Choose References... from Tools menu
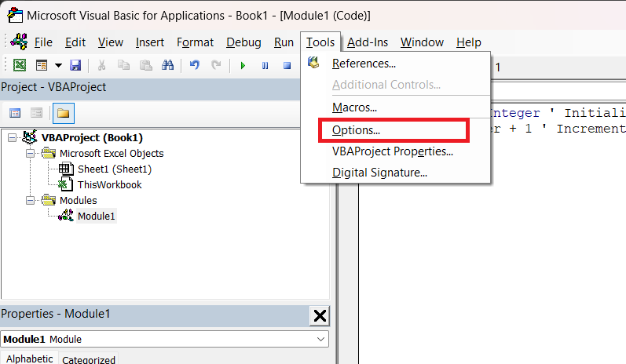Screen dimensions: 626x364 (x=395, y=64)
